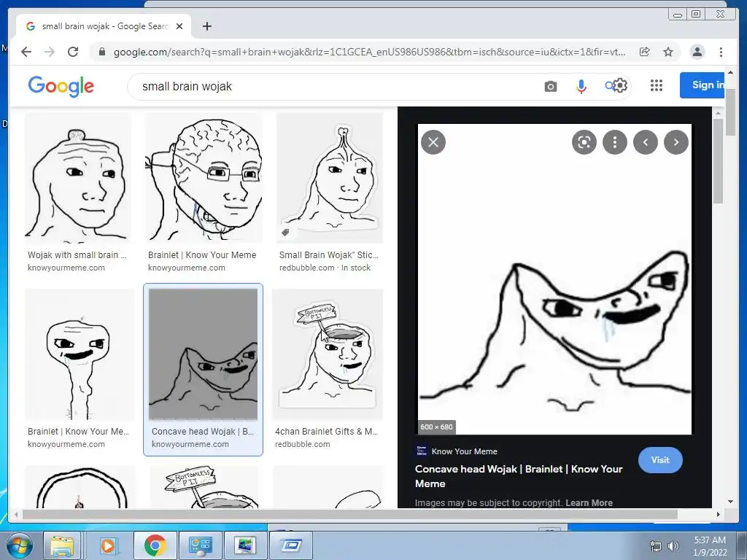The image size is (747, 560).
Task: Go to Google homepage logo
Action: point(61,86)
